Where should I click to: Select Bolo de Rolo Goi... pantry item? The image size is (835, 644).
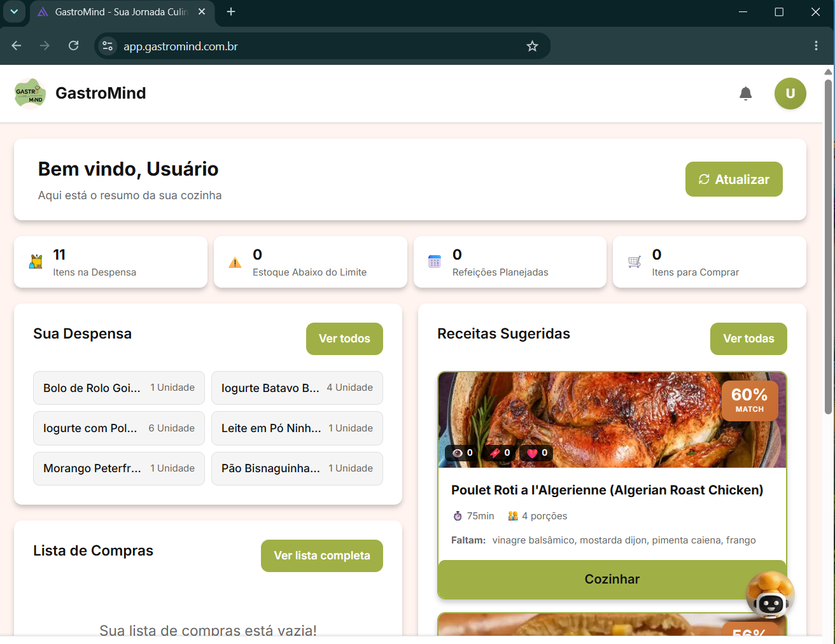point(119,388)
